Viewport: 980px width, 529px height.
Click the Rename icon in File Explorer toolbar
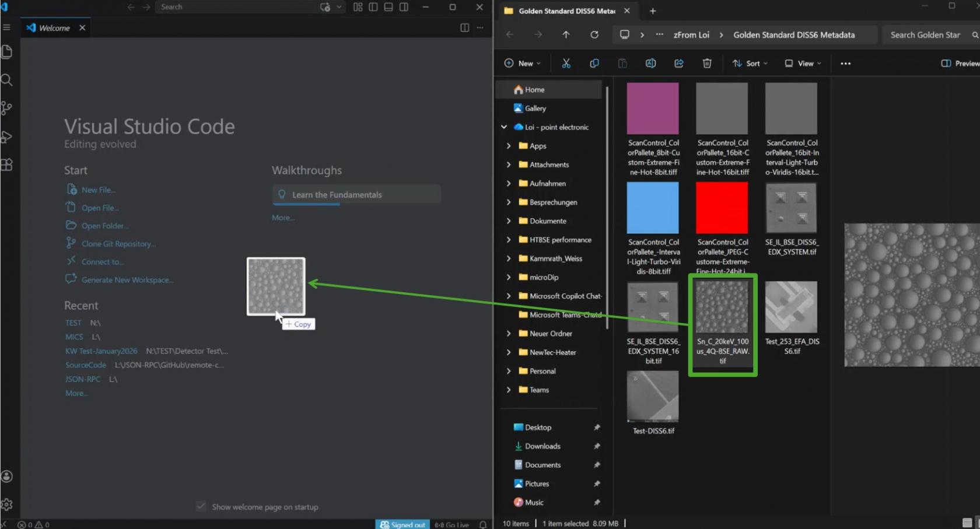(x=650, y=63)
